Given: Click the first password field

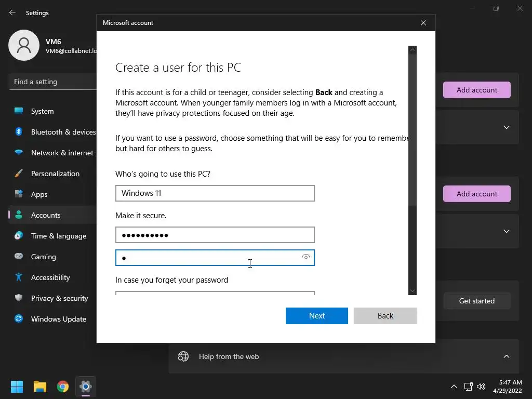Looking at the screenshot, I should [x=215, y=235].
